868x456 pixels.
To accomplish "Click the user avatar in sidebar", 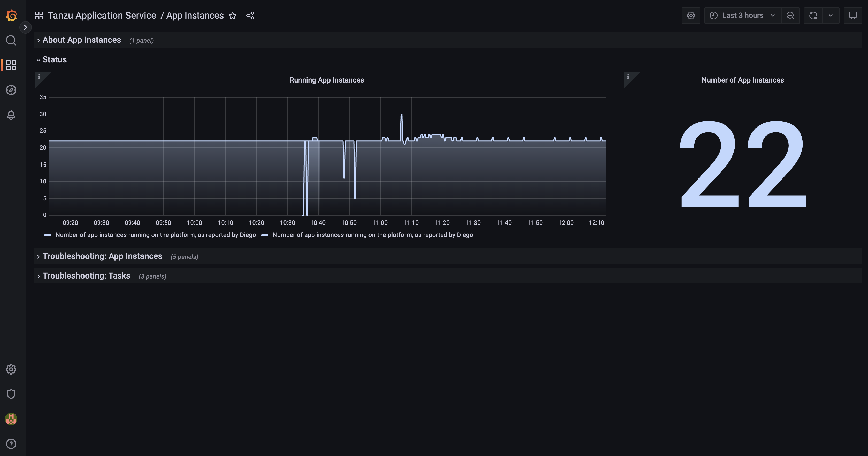I will click(x=11, y=419).
